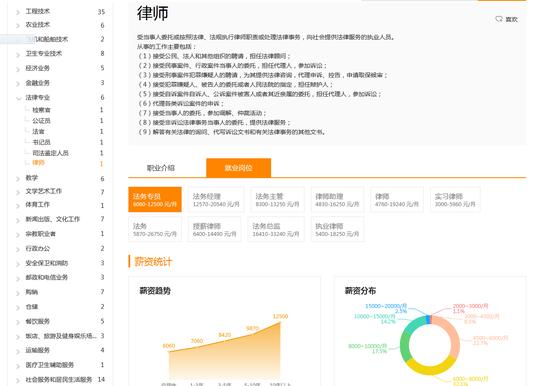550x386 pixels.
Task: Click the peach segment of salary donut chart
Action: [454, 337]
